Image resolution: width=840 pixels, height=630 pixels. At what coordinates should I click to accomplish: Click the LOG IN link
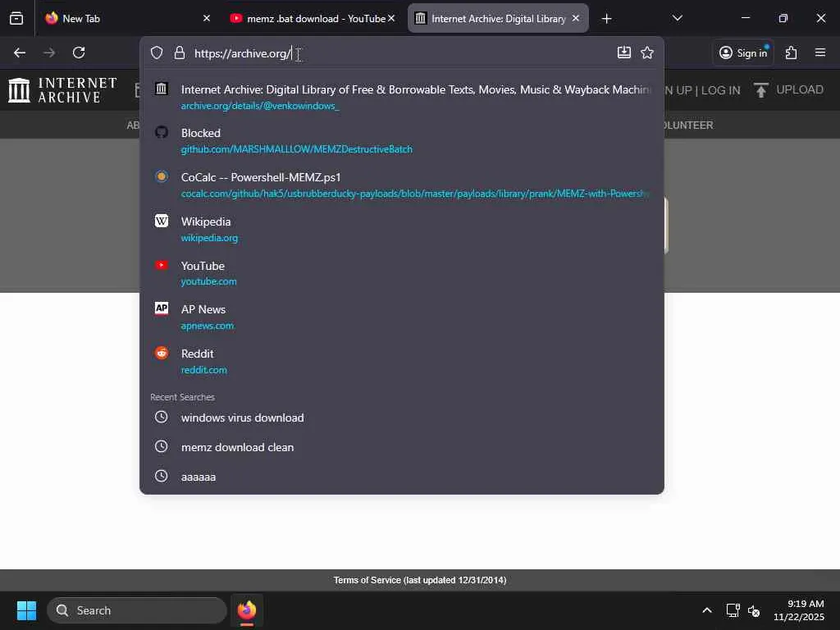tap(720, 90)
